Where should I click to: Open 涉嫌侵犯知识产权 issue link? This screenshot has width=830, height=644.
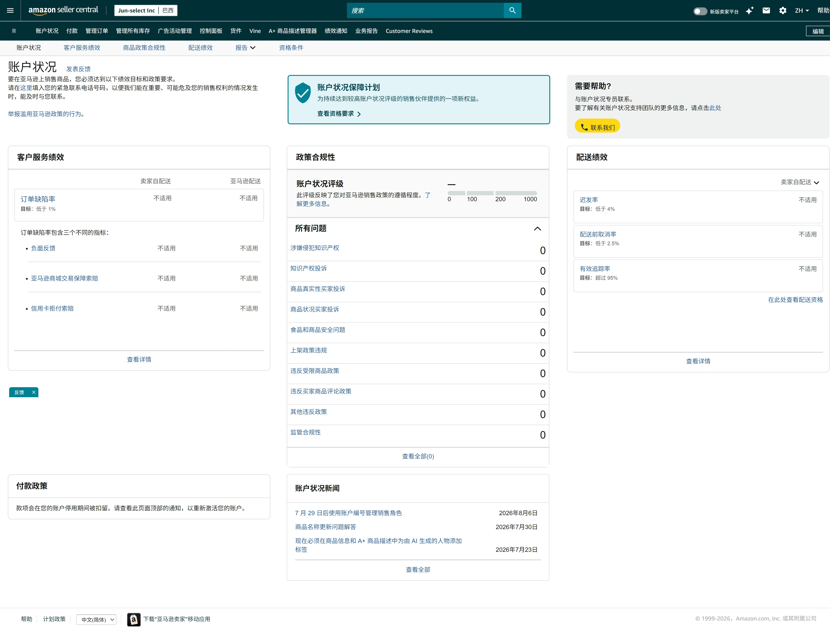click(315, 248)
